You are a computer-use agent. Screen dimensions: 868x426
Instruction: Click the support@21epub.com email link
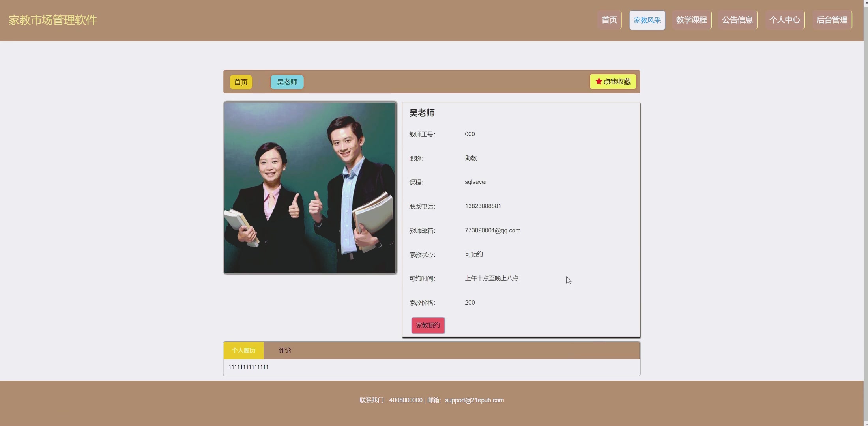click(x=474, y=400)
